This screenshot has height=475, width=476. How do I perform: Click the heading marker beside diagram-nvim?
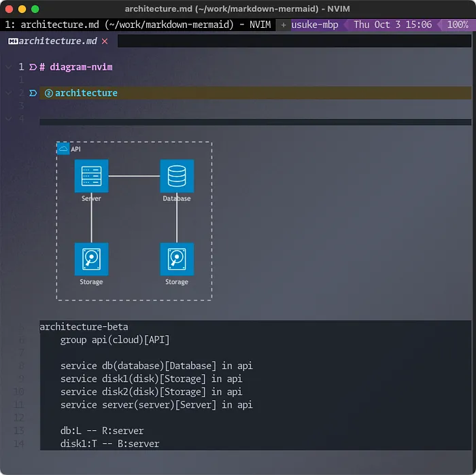[33, 67]
